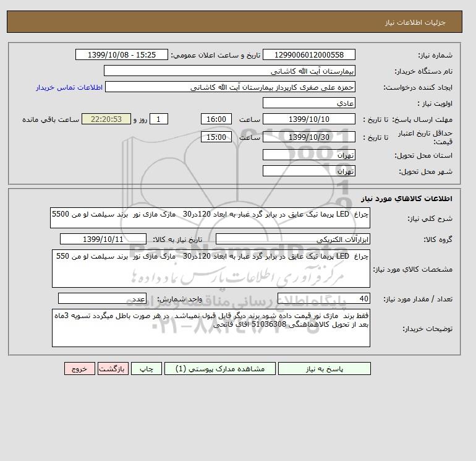Click the delivery province field تهران
Image resolution: width=476 pixels, height=461 pixels.
tap(309, 155)
